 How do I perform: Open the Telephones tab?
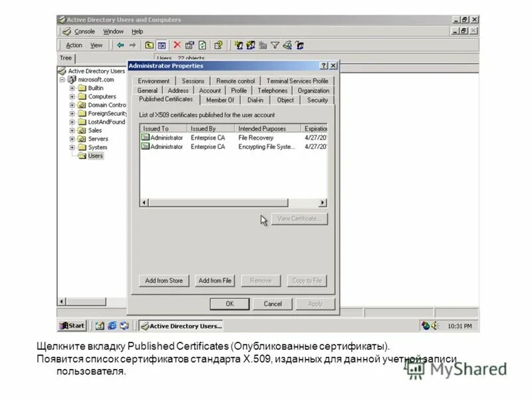pyautogui.click(x=273, y=90)
